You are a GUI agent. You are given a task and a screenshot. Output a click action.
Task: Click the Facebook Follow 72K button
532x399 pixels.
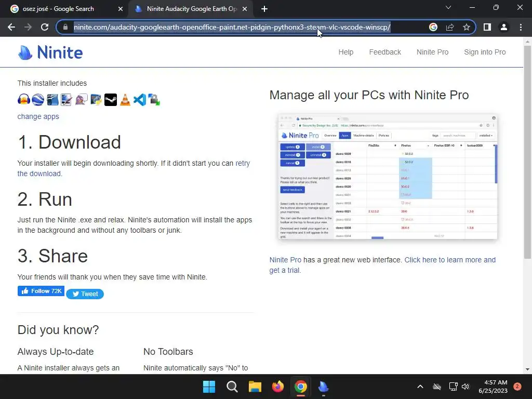click(41, 291)
